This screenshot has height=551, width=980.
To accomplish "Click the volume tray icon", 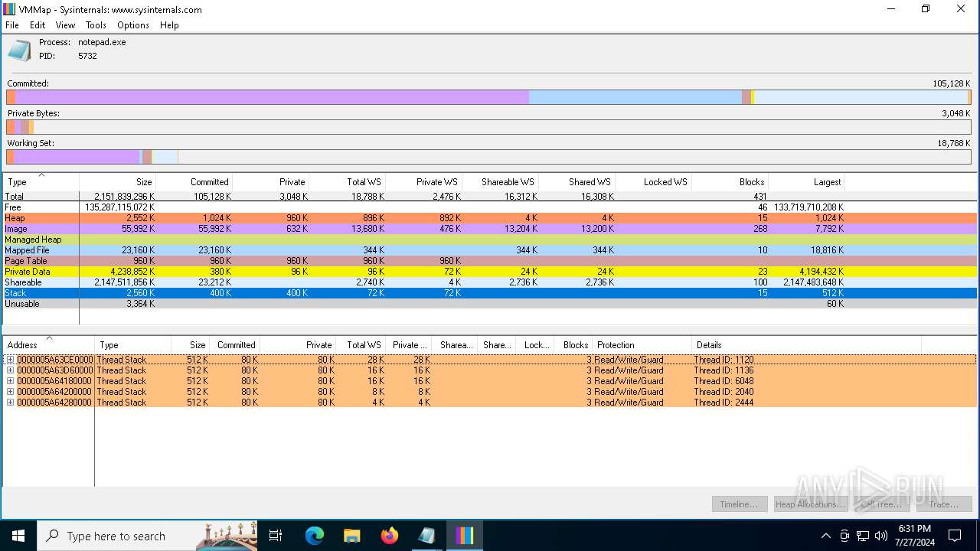I will point(881,536).
